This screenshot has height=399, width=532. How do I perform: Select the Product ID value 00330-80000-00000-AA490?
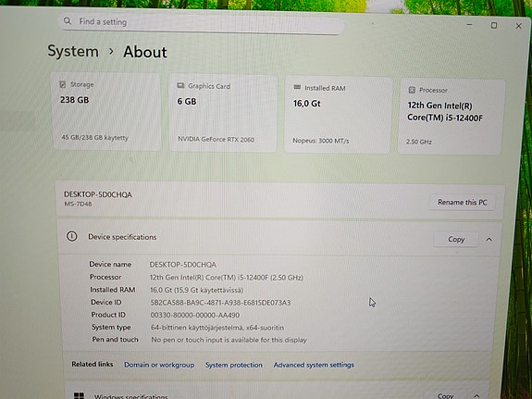[195, 315]
